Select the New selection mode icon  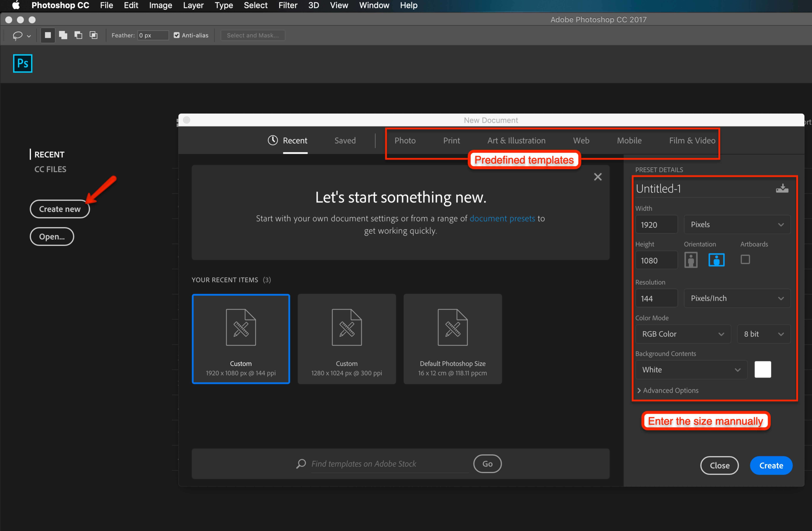(x=48, y=35)
